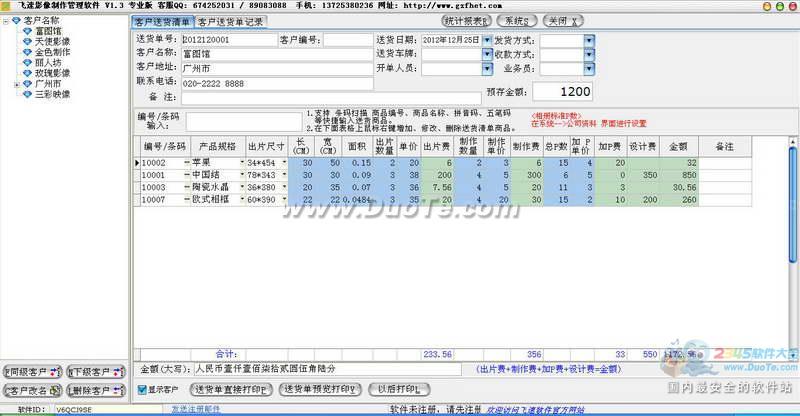Click the 编号/条码输入 input field
Screen dimensions: 800x416
pos(244,122)
